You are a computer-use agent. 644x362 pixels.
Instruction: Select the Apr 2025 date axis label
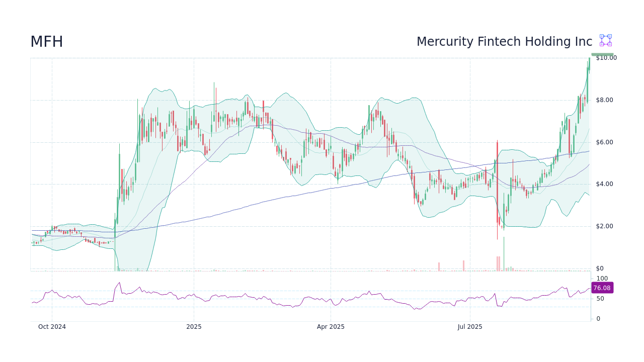click(x=331, y=327)
